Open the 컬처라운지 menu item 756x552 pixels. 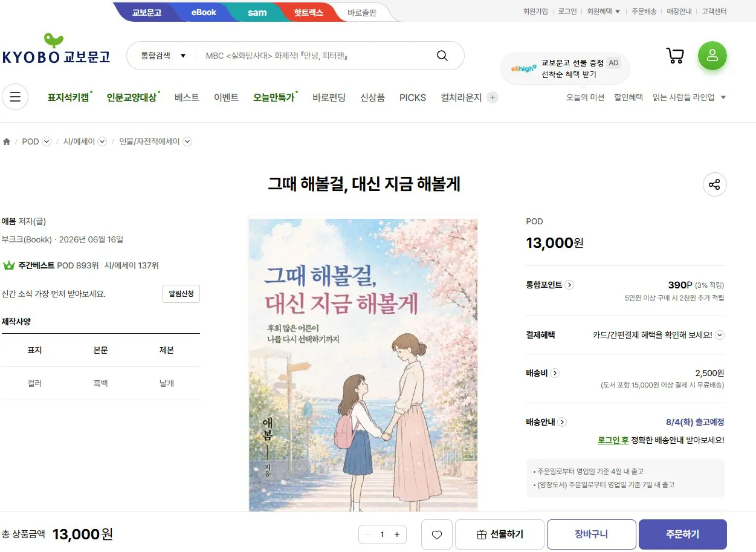[x=461, y=97]
